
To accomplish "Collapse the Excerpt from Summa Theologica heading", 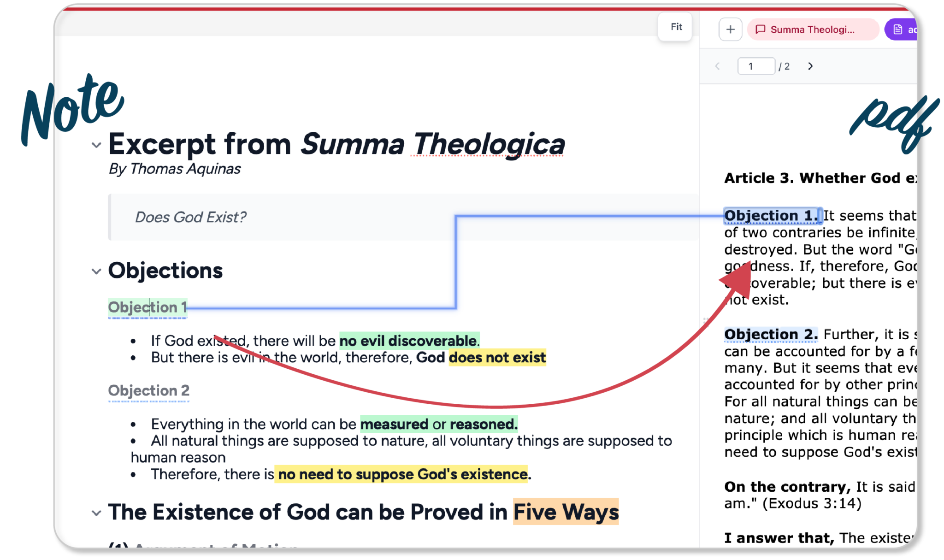I will tap(96, 145).
